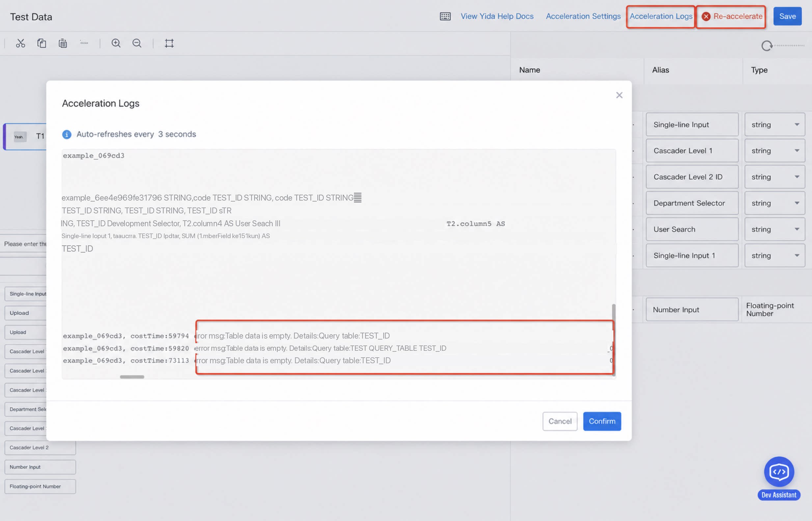Click the zoom out magnifier icon
Image resolution: width=812 pixels, height=521 pixels.
coord(137,43)
